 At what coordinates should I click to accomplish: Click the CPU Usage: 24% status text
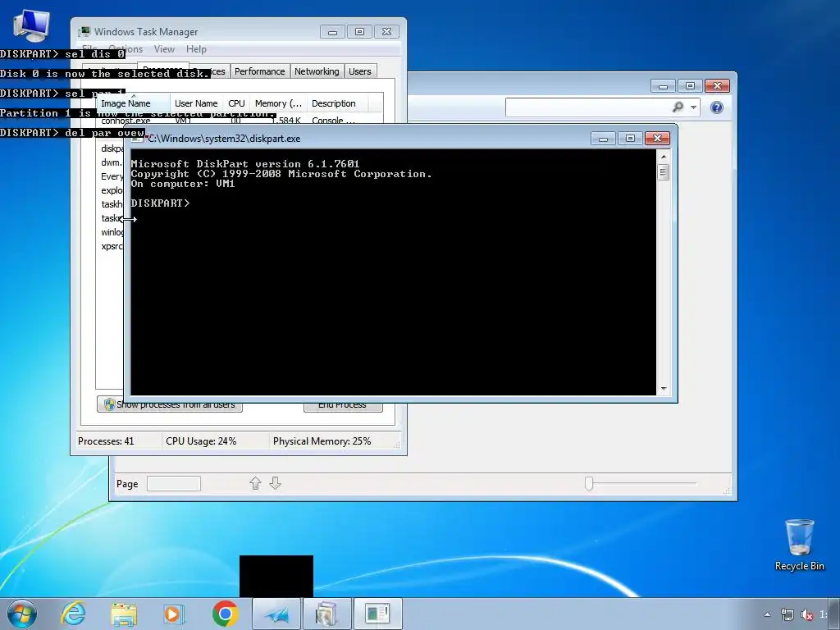pos(201,441)
